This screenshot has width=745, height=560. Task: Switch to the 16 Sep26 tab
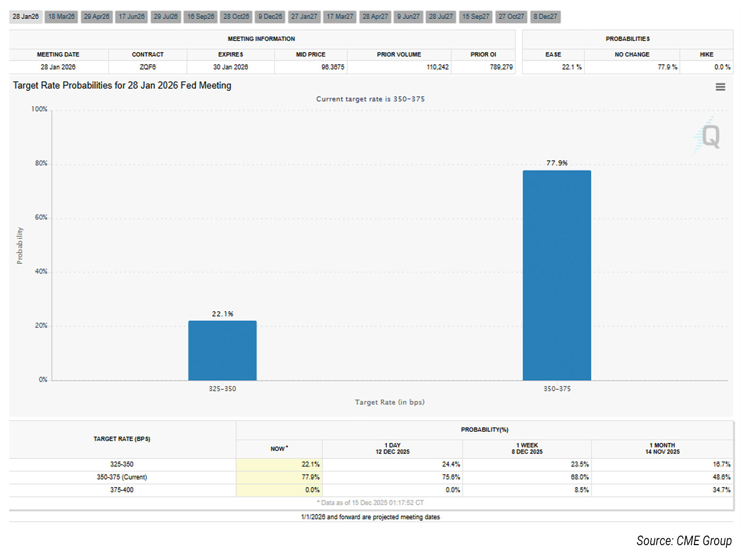point(201,16)
